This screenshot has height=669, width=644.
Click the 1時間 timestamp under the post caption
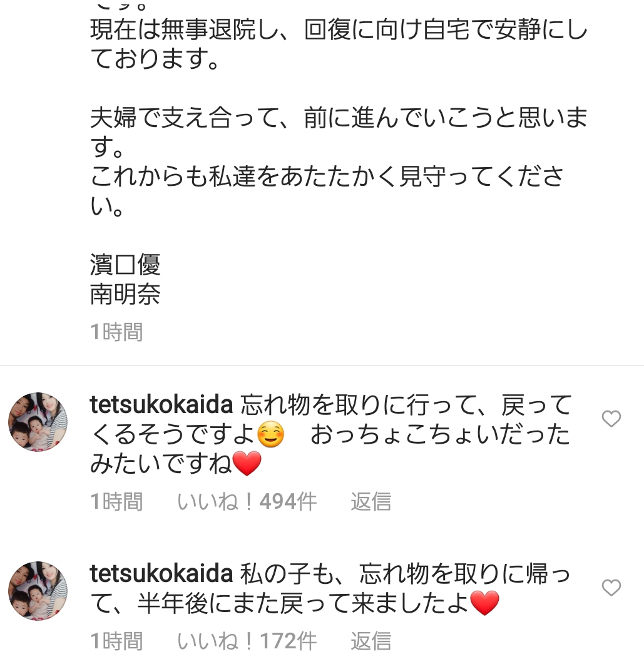tap(116, 332)
